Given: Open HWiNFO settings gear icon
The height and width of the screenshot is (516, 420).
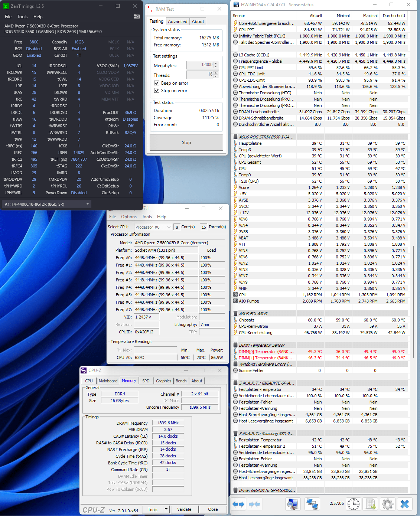Looking at the screenshot, I should [388, 504].
